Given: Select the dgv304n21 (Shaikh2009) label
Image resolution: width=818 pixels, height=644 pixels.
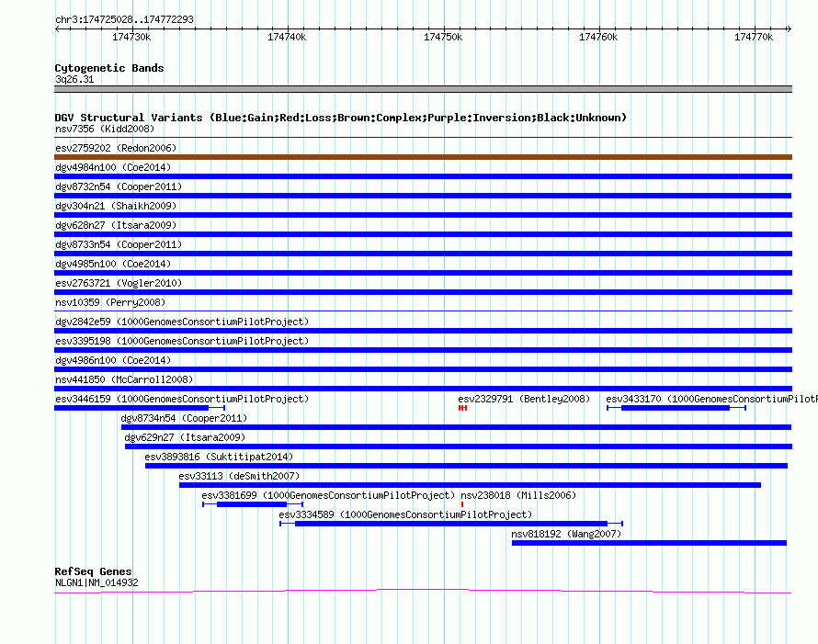Looking at the screenshot, I should click(116, 206).
